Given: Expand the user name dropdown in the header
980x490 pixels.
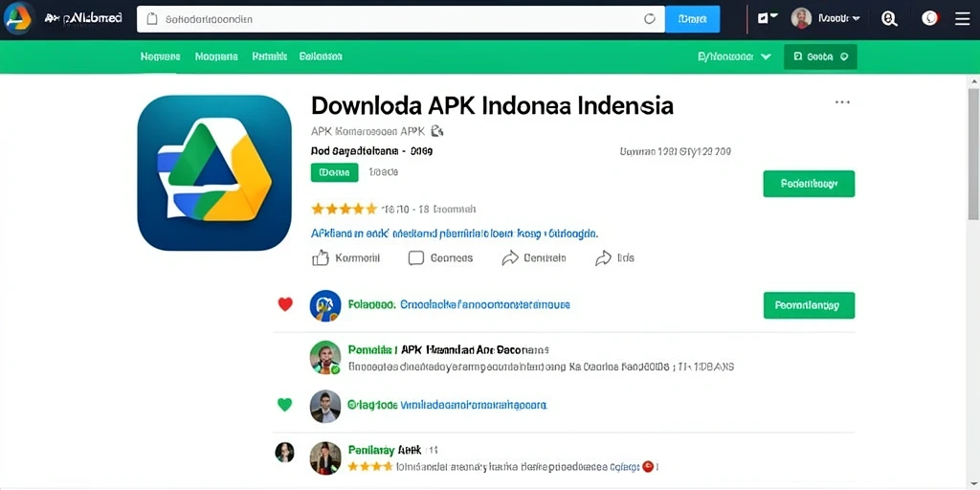Looking at the screenshot, I should click(838, 19).
